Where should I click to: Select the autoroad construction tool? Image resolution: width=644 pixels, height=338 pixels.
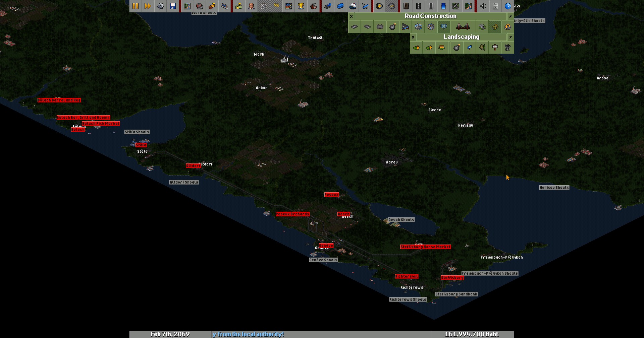coord(380,27)
